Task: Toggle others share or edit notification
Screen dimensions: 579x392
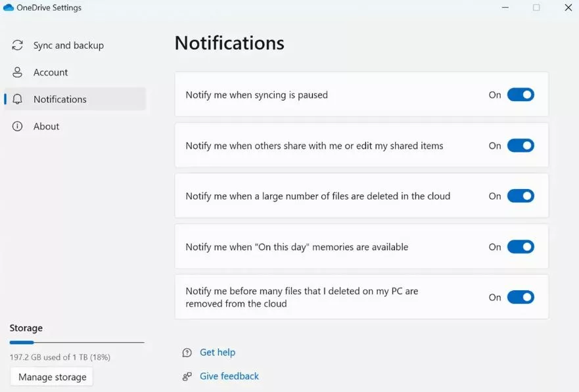Action: [521, 146]
